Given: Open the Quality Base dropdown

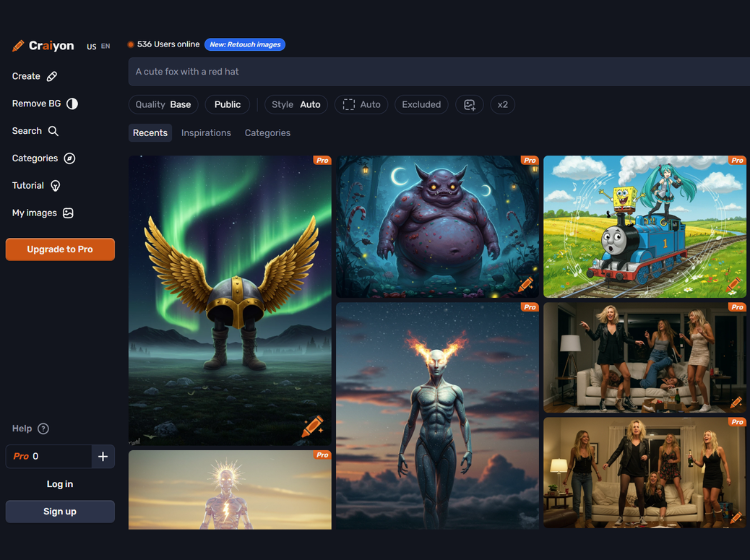Looking at the screenshot, I should 163,104.
